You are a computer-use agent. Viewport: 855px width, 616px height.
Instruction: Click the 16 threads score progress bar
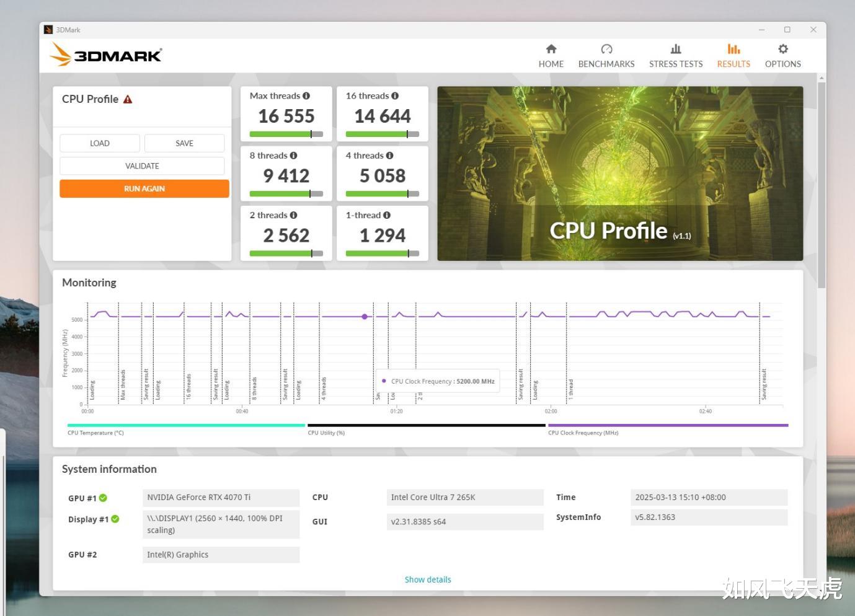(x=383, y=134)
